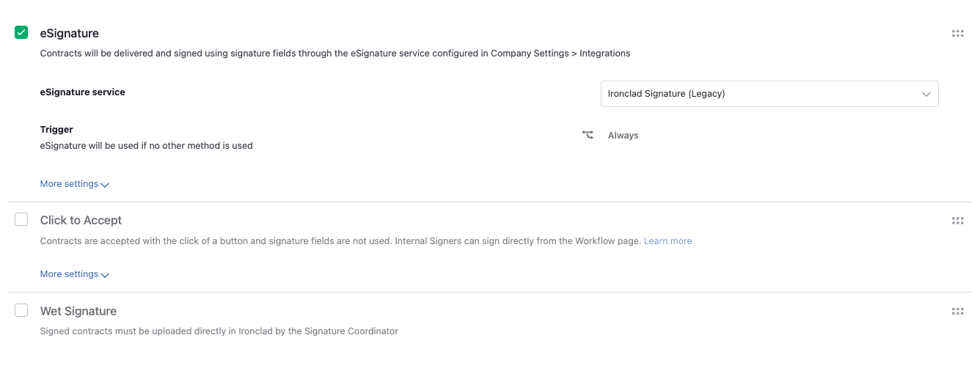Click the Wet Signature row grip dots icon
980x390 pixels.
957,311
